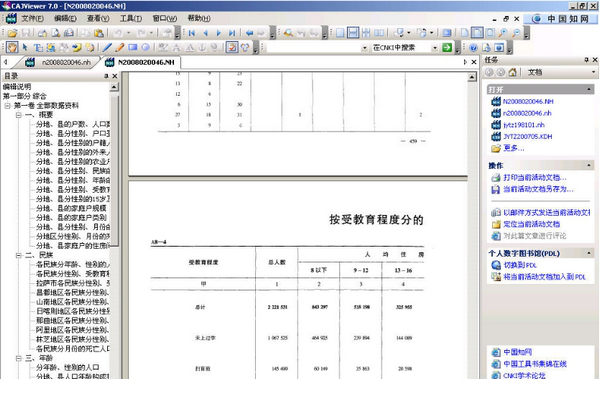Viewport: 600px width, 394px height.
Task: Open JYTZ200705.KDH from recent list
Action: point(527,137)
